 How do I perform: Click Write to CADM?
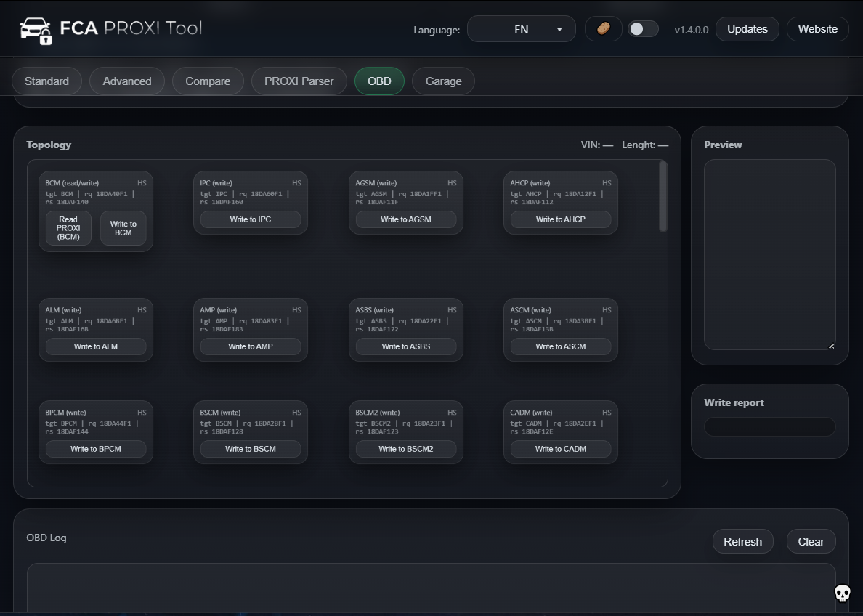pyautogui.click(x=560, y=449)
